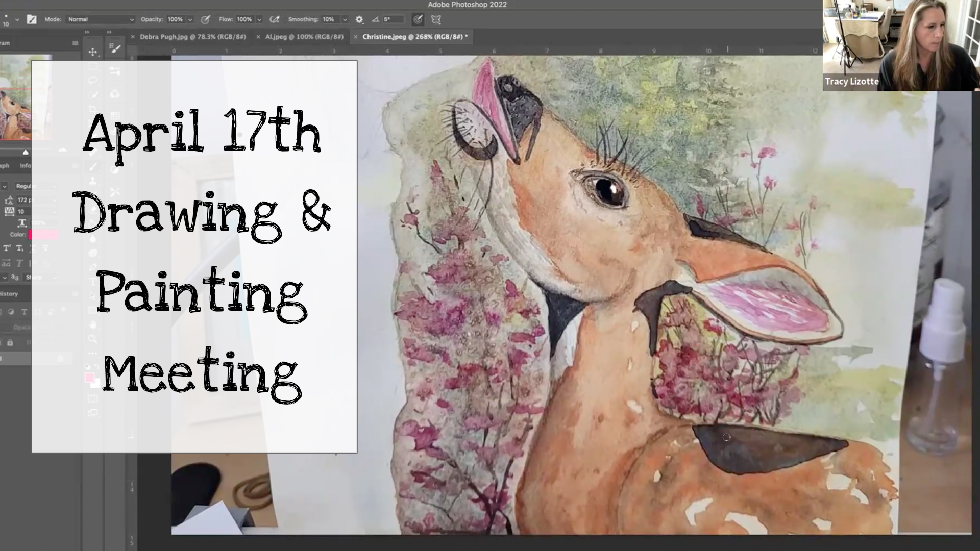The height and width of the screenshot is (551, 980).
Task: Click the Navigator zoom slider handle
Action: click(26, 152)
